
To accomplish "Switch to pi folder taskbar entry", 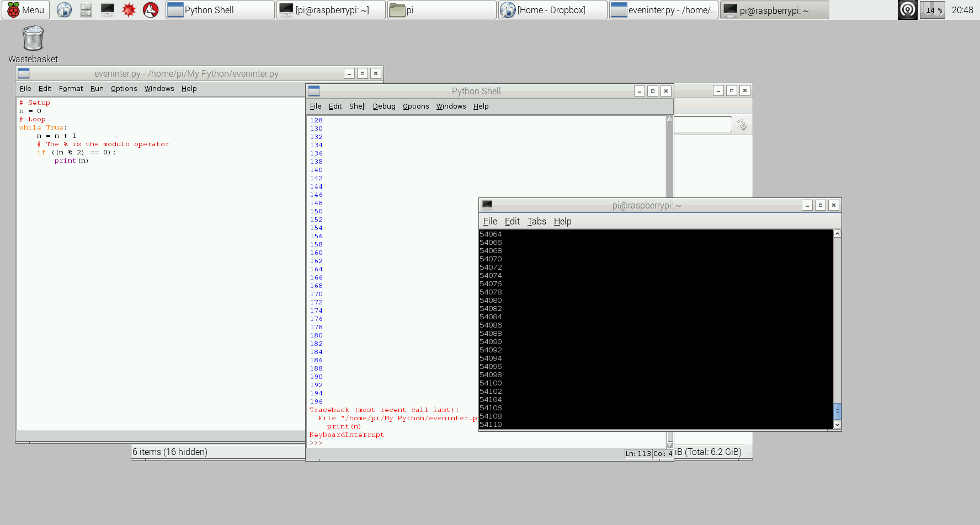I will (442, 10).
